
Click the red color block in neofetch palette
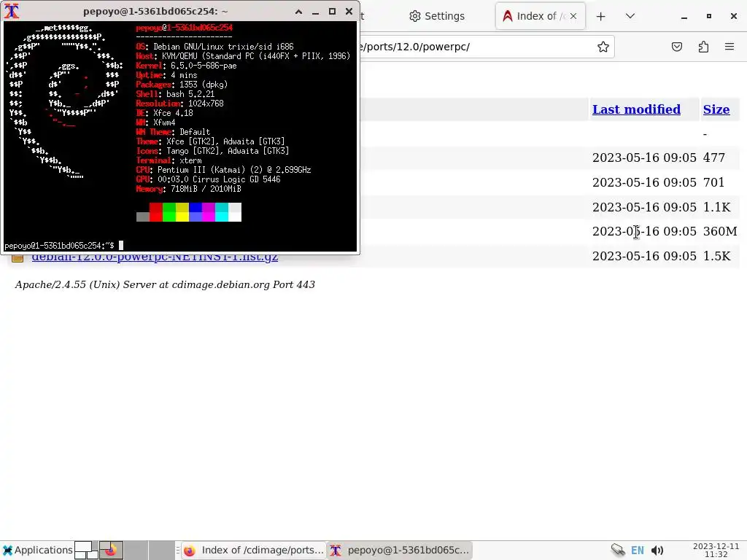click(x=156, y=212)
